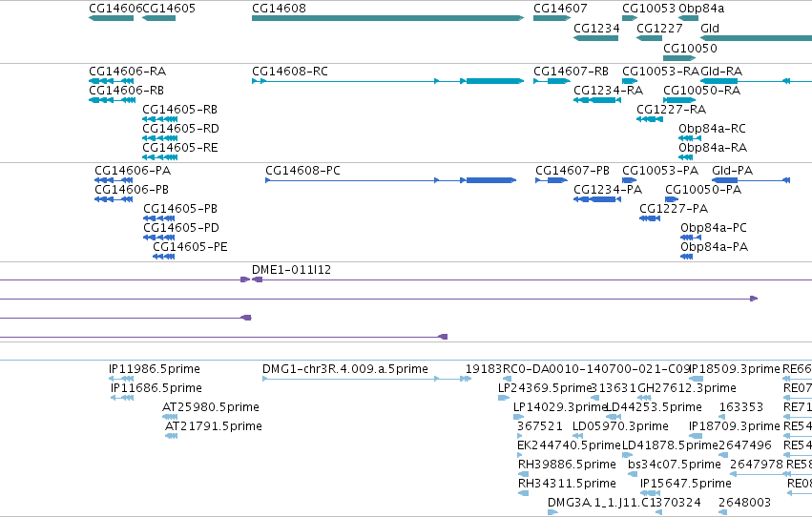Select EST AT21791.5prime
The width and height of the screenshot is (812, 517).
click(172, 436)
